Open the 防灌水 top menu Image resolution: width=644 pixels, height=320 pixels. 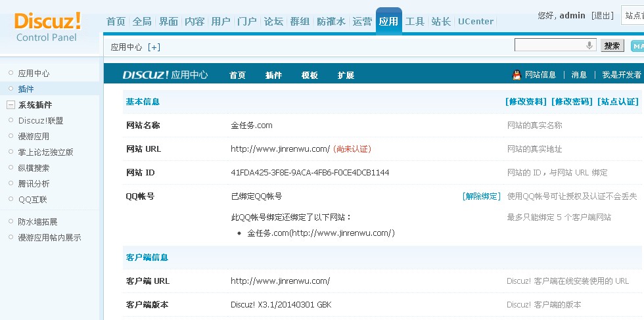click(x=331, y=22)
